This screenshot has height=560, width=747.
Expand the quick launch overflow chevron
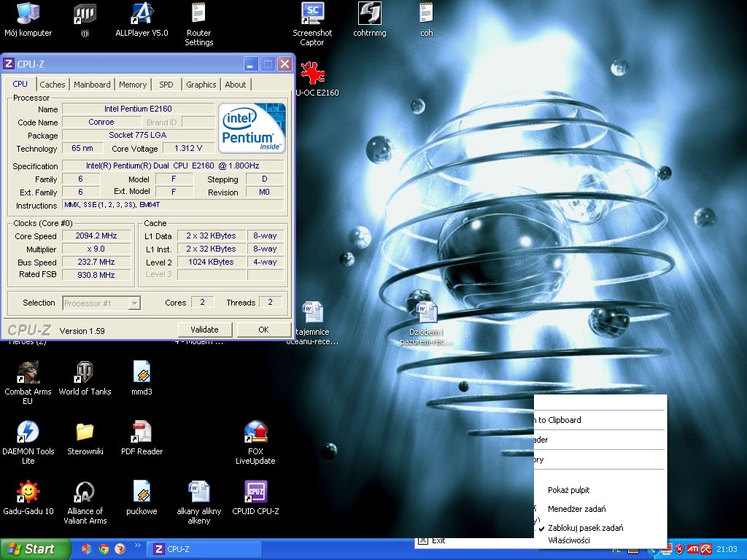(137, 545)
